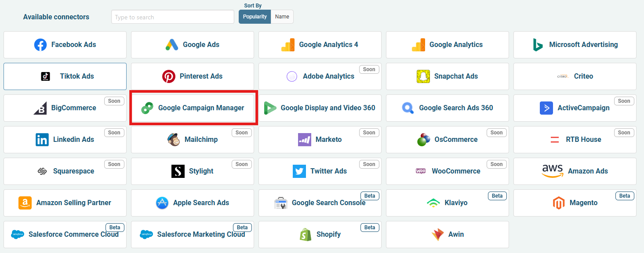
Task: Click the Beta badge on Klaviyo
Action: coord(497,196)
